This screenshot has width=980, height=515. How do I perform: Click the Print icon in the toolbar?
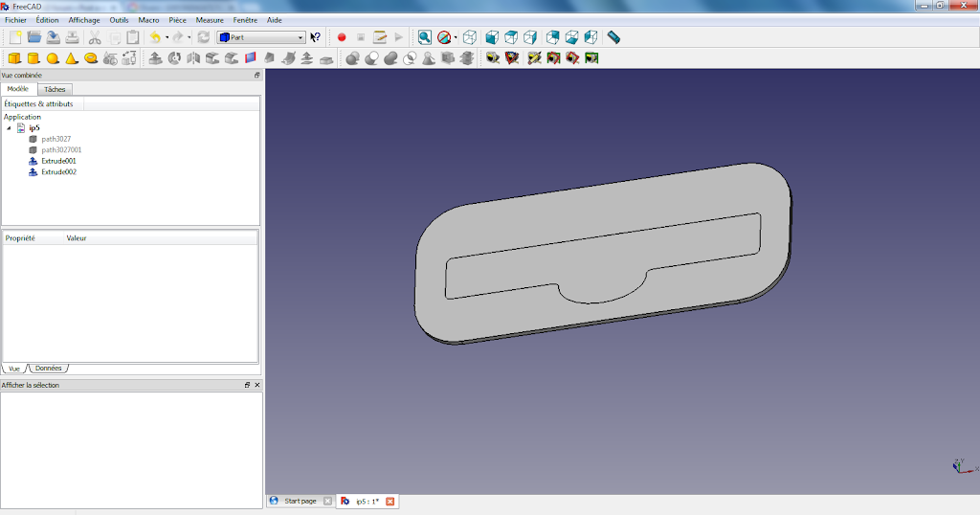pos(73,37)
